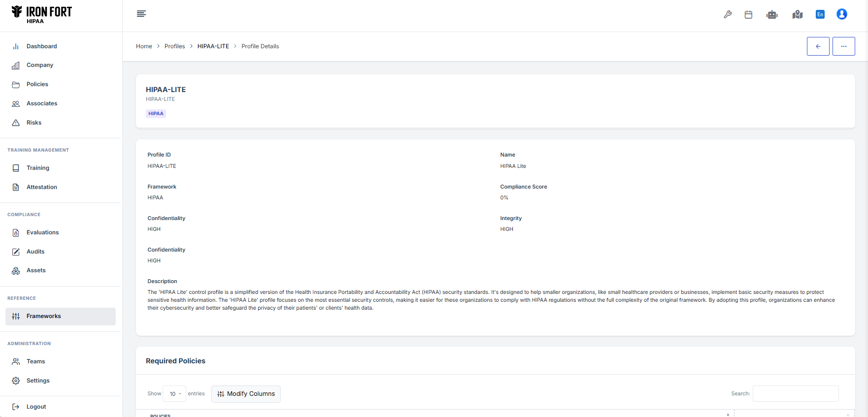Toggle the sidebar hamburger menu icon
The width and height of the screenshot is (868, 417).
[x=141, y=14]
